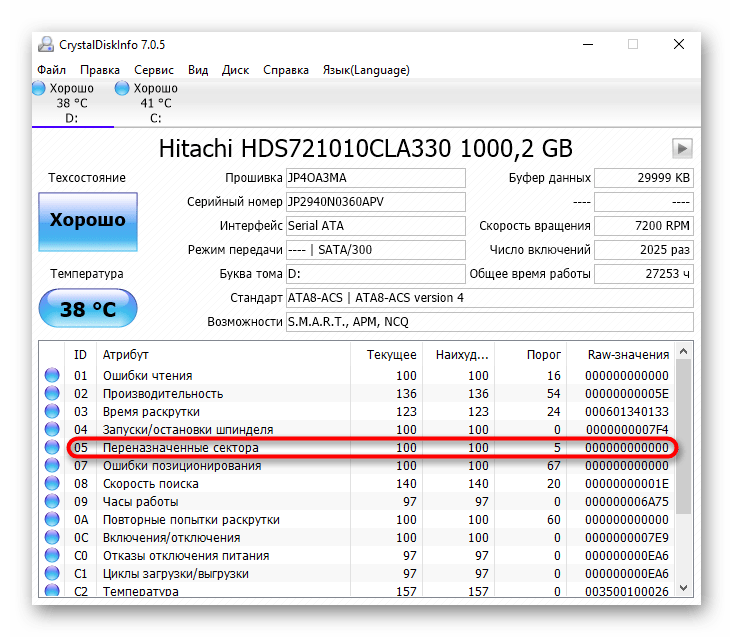Select the Скорость поиска attribute text

click(x=151, y=484)
